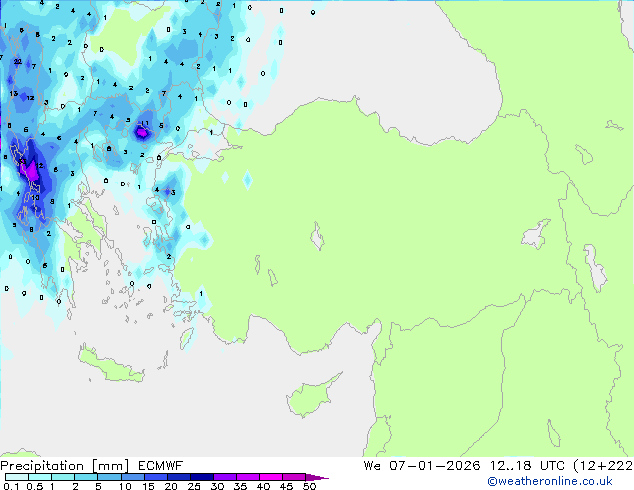Click the 'Precipitation [mm]' title text

tap(65, 466)
